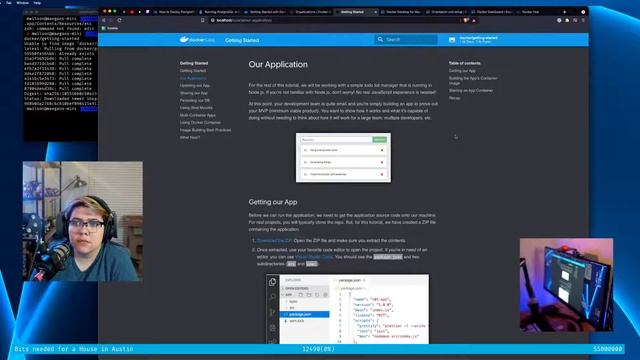This screenshot has width=640, height=360.
Task: Switch to Orientation and setup tab
Action: [447, 12]
